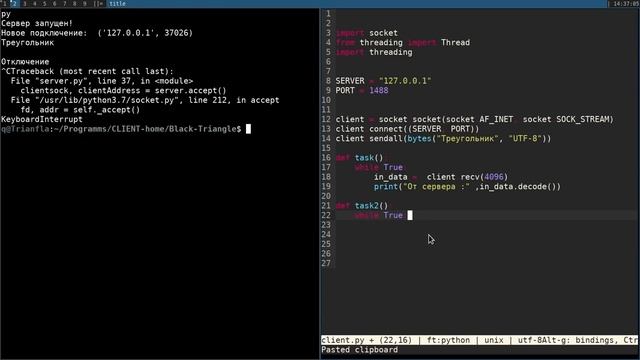This screenshot has width=640, height=360.
Task: Click the 'Новое подключение' line in terminal
Action: [x=97, y=33]
